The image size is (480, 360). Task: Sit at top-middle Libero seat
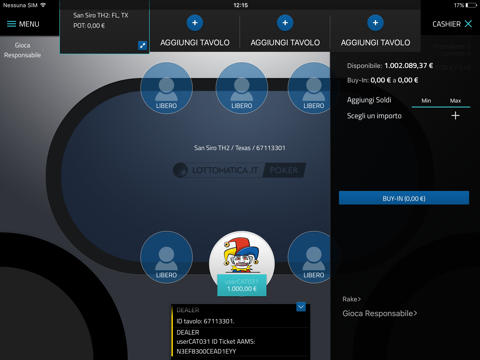coord(242,88)
